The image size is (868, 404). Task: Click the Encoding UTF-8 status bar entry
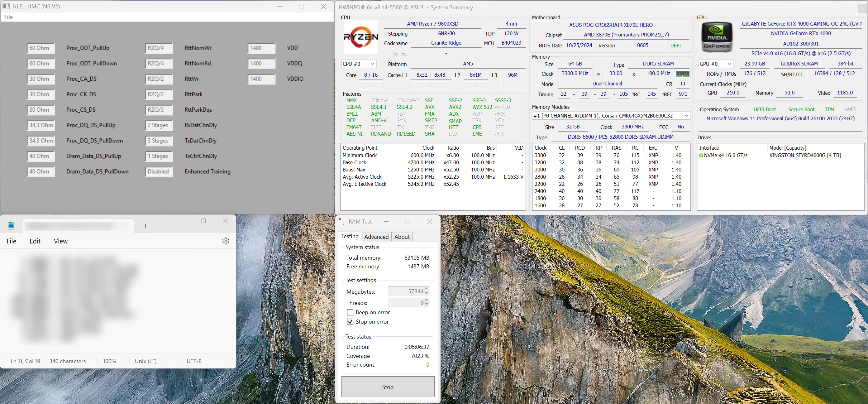coord(194,361)
